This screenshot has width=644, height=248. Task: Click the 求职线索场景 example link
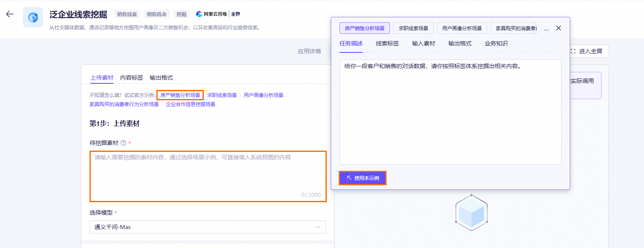222,95
